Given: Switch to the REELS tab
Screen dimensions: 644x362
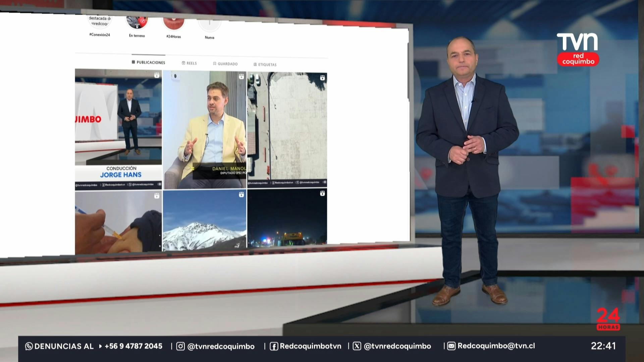Looking at the screenshot, I should tap(190, 63).
